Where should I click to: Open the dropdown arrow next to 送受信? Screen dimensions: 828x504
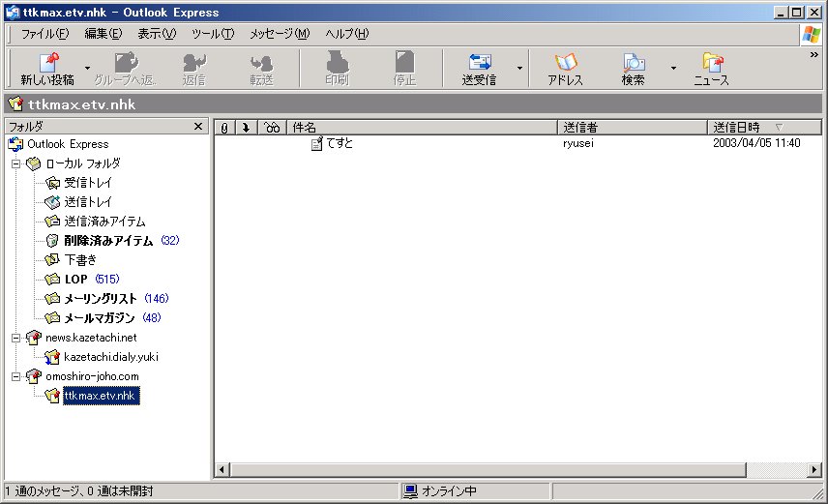519,68
